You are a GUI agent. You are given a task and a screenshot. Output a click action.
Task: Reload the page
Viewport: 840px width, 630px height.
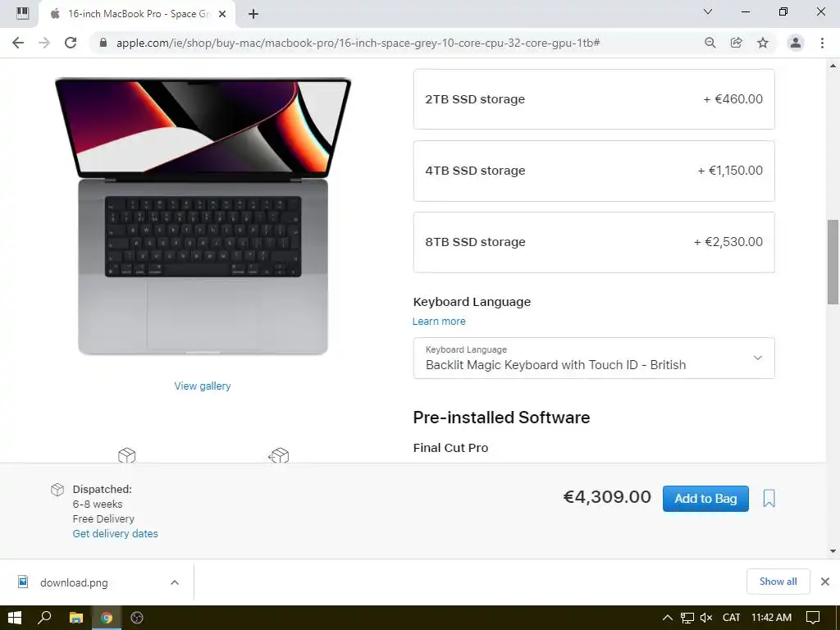pos(71,43)
